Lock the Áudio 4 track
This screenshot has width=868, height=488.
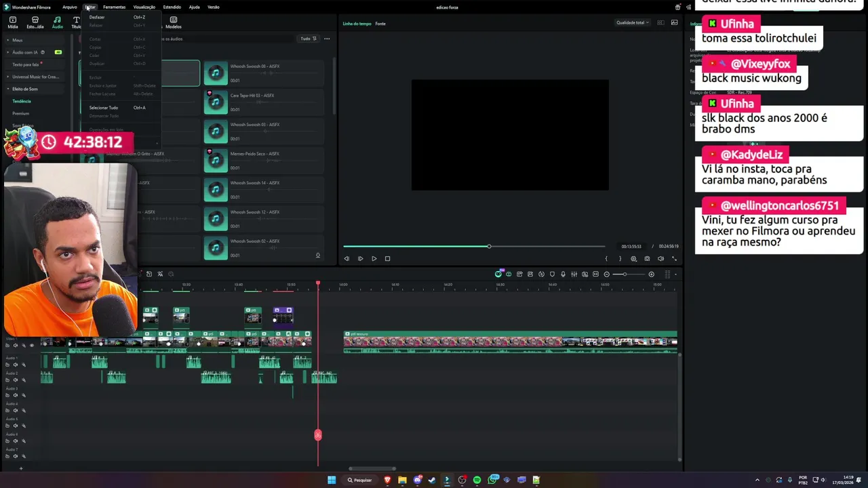point(8,410)
